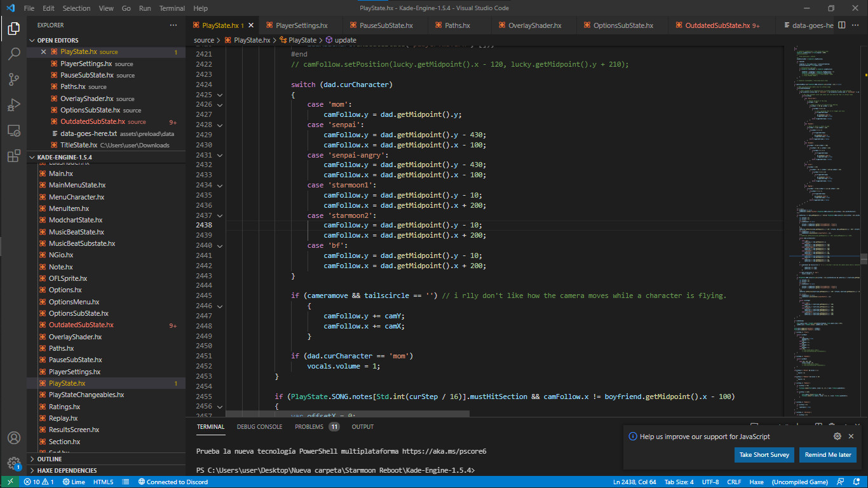Viewport: 868px width, 488px height.
Task: Fold the switch block at line 2425
Action: pos(220,95)
